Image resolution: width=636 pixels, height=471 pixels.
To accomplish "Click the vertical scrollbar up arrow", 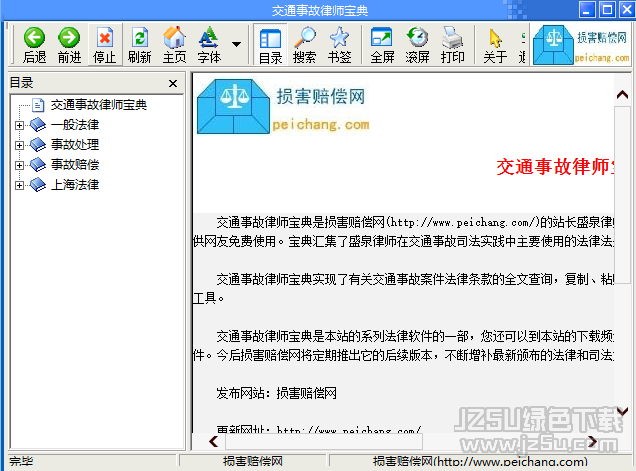I will pyautogui.click(x=622, y=95).
